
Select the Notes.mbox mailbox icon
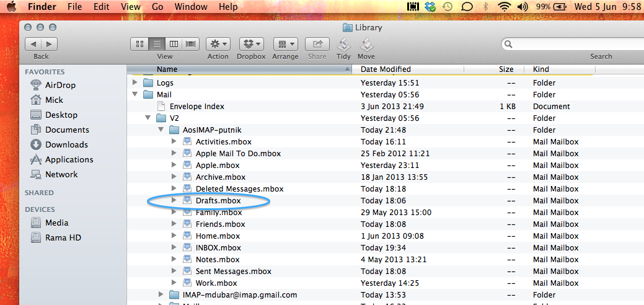pyautogui.click(x=187, y=260)
